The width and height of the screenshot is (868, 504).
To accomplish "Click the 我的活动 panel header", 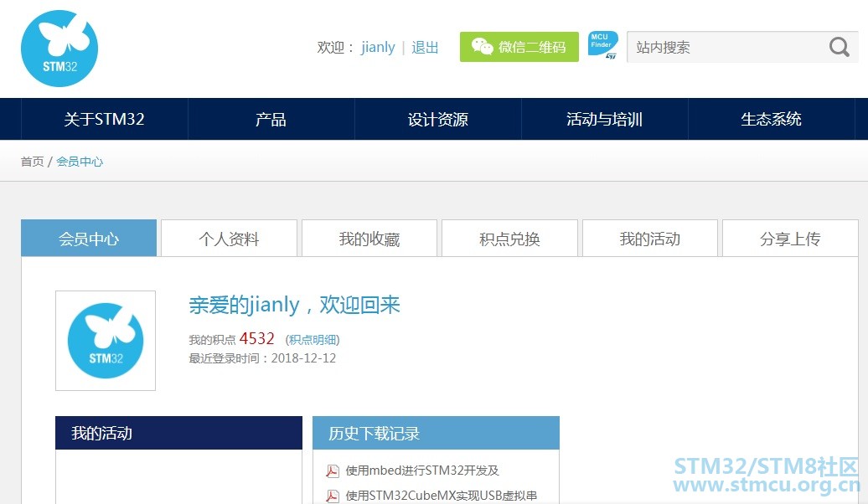I will [x=178, y=433].
